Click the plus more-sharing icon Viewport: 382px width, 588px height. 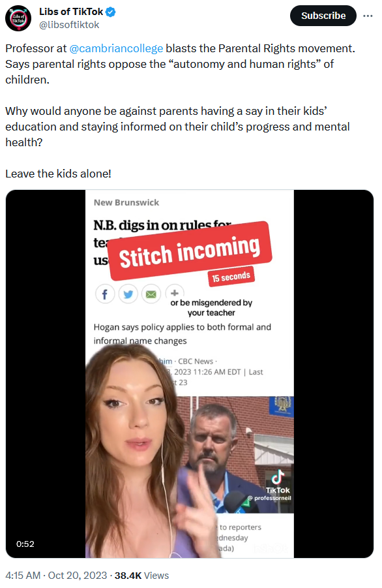(x=175, y=293)
